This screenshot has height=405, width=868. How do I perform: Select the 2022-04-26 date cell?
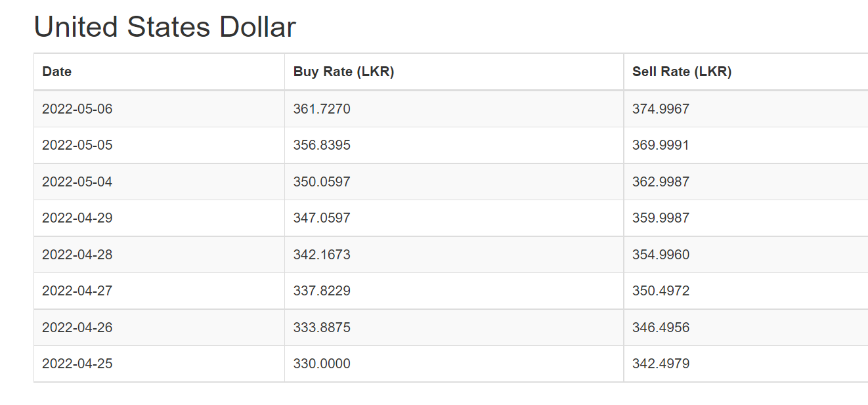point(159,328)
